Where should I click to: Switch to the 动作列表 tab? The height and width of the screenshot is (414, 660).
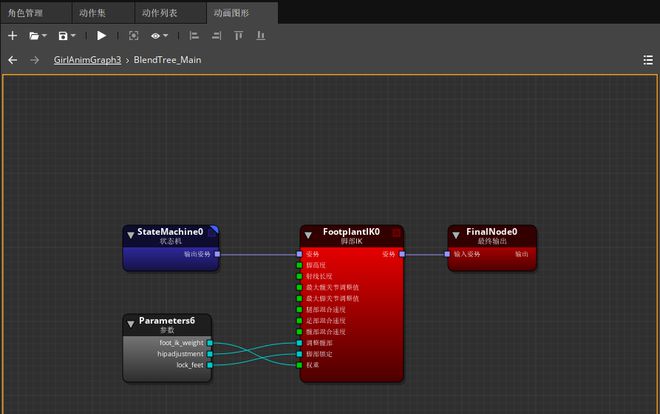click(162, 12)
